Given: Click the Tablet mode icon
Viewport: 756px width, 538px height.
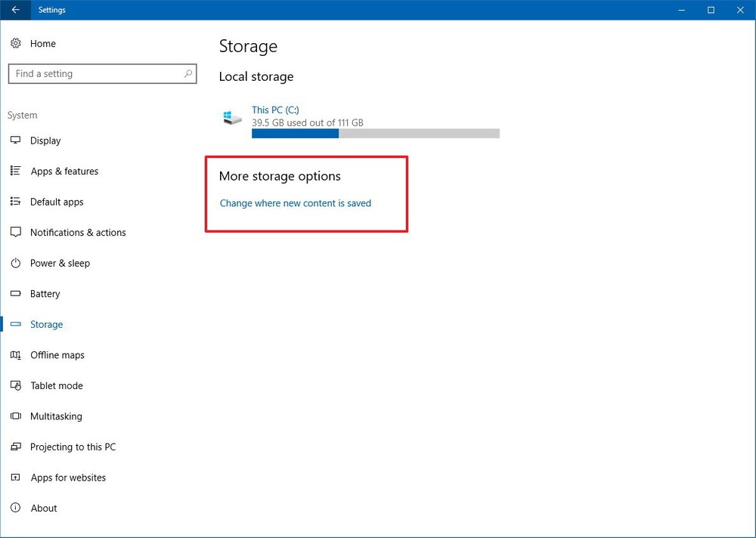Looking at the screenshot, I should click(x=15, y=385).
